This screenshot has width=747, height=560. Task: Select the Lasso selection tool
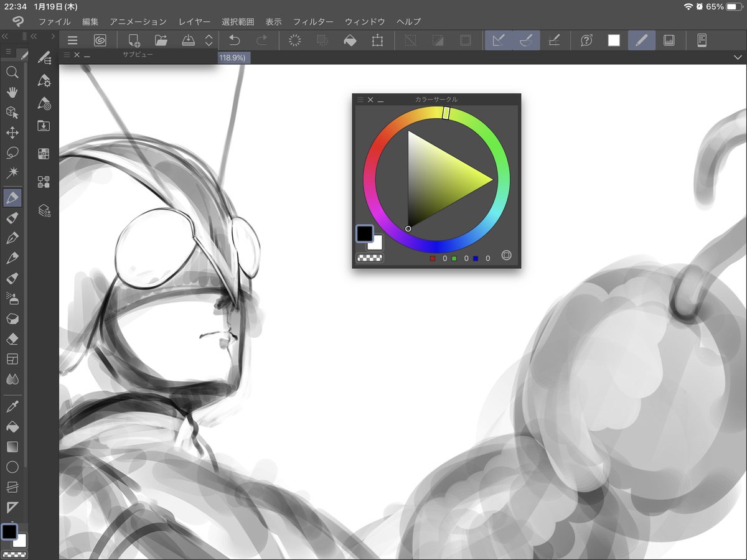coord(12,152)
